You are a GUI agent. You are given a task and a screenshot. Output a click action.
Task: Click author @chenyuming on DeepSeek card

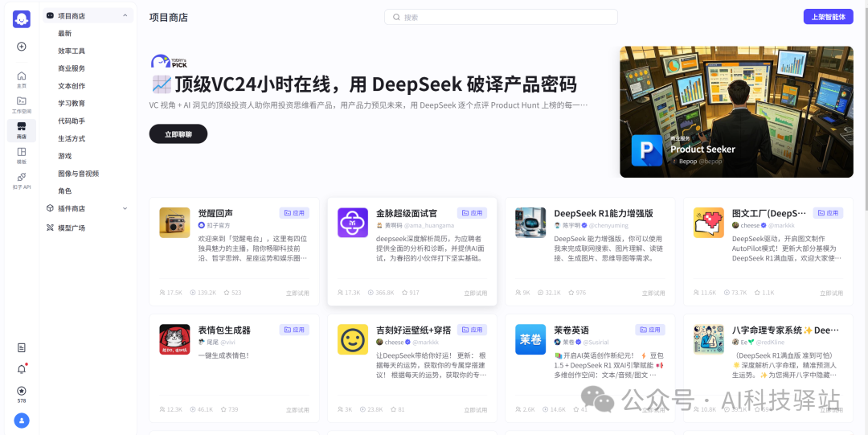[x=608, y=225]
